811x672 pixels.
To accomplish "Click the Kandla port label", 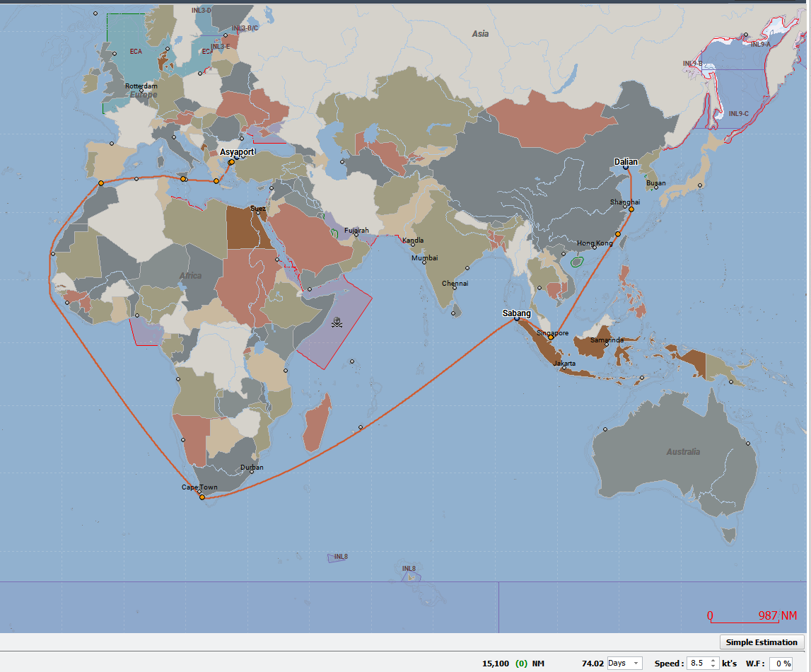I will [x=413, y=240].
